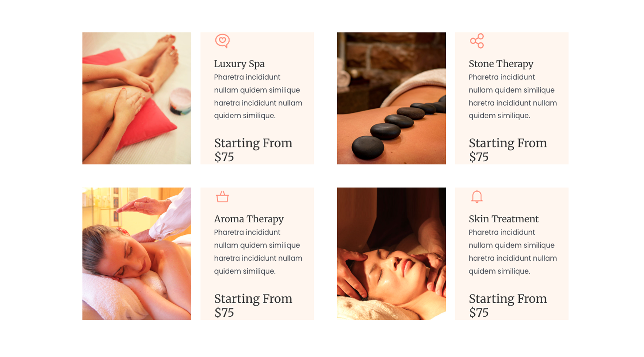View the hot stones back photo

coord(392,98)
